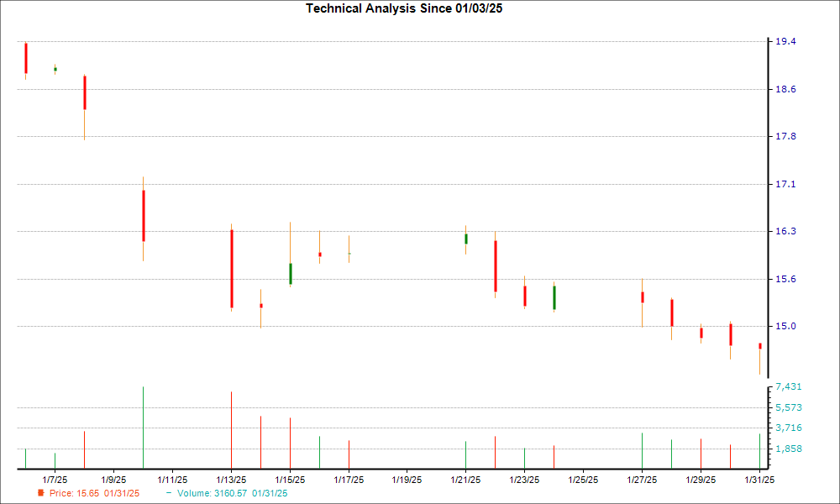Open the 7,431 volume scale label
This screenshot has height=504, width=840.
(x=788, y=386)
